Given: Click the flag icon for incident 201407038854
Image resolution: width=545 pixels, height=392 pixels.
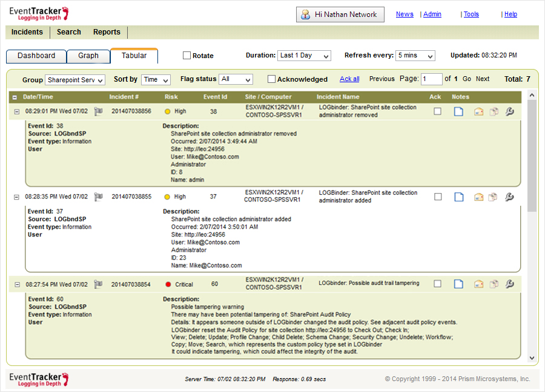Looking at the screenshot, I should pyautogui.click(x=99, y=284).
